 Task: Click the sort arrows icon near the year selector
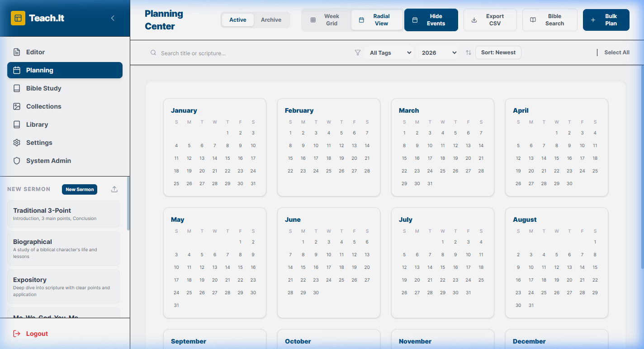468,53
